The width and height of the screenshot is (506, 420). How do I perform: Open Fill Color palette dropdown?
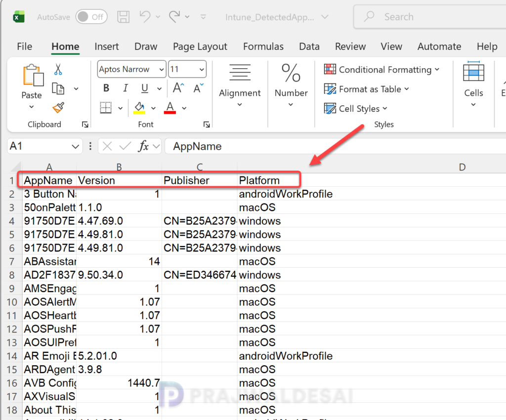tap(154, 108)
